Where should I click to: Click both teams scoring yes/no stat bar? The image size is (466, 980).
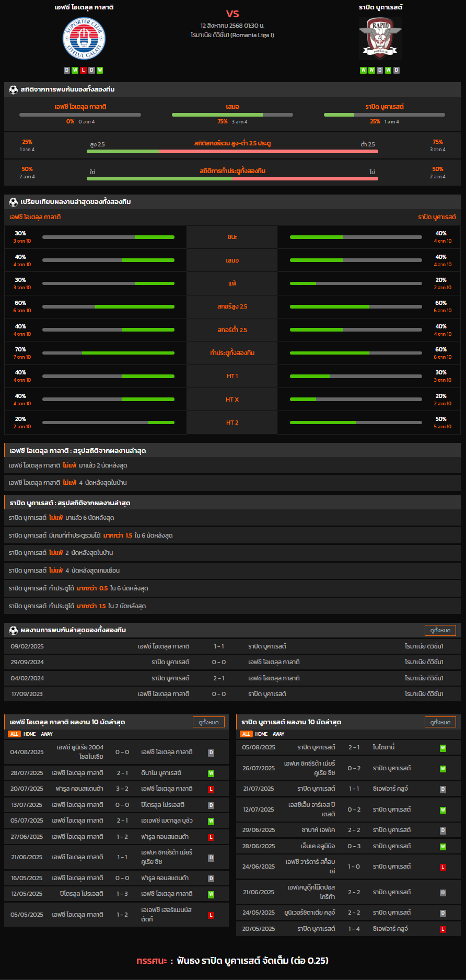tap(232, 178)
